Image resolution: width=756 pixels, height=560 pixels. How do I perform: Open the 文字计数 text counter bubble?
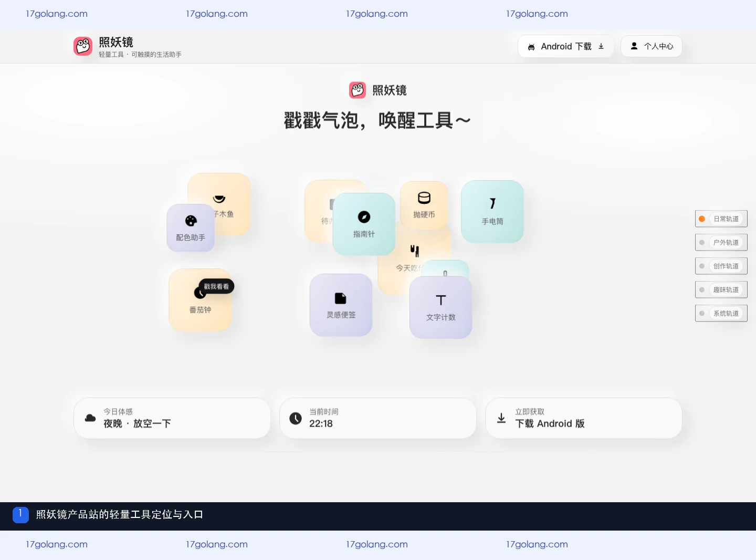click(441, 307)
